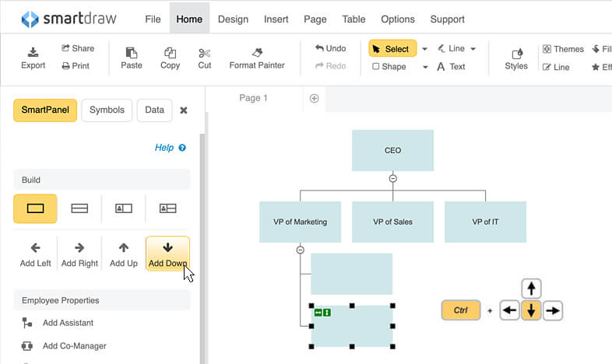612x364 pixels.
Task: Click the SmartDraw logo
Action: [x=69, y=19]
